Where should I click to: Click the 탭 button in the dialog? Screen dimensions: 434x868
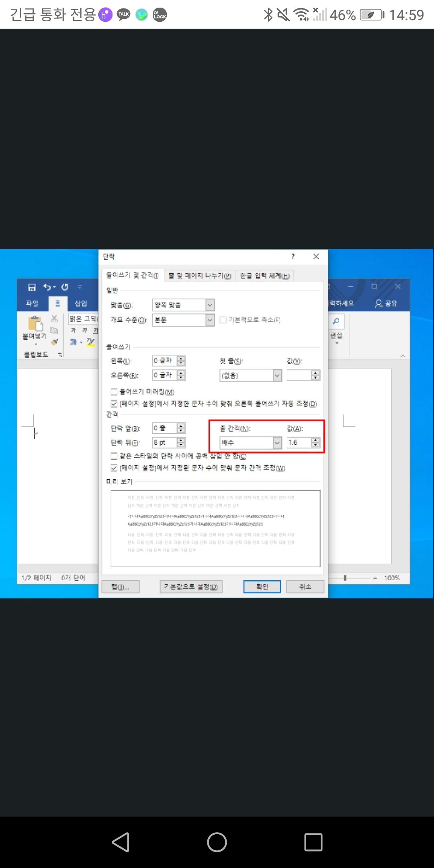coord(121,587)
